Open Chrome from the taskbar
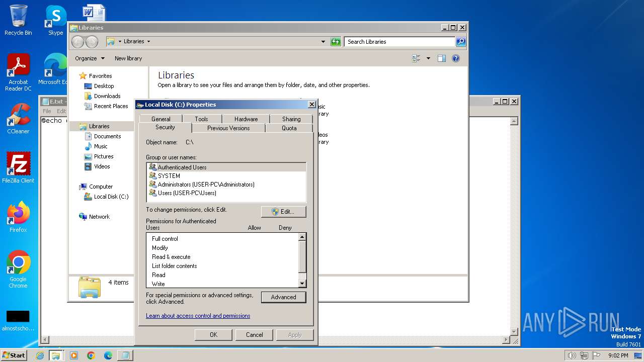 pyautogui.click(x=91, y=355)
